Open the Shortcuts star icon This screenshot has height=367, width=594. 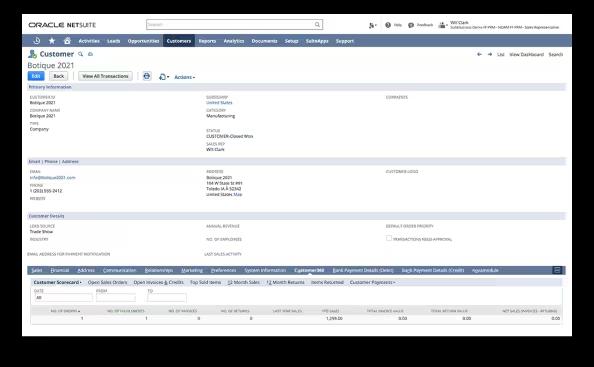pyautogui.click(x=52, y=41)
